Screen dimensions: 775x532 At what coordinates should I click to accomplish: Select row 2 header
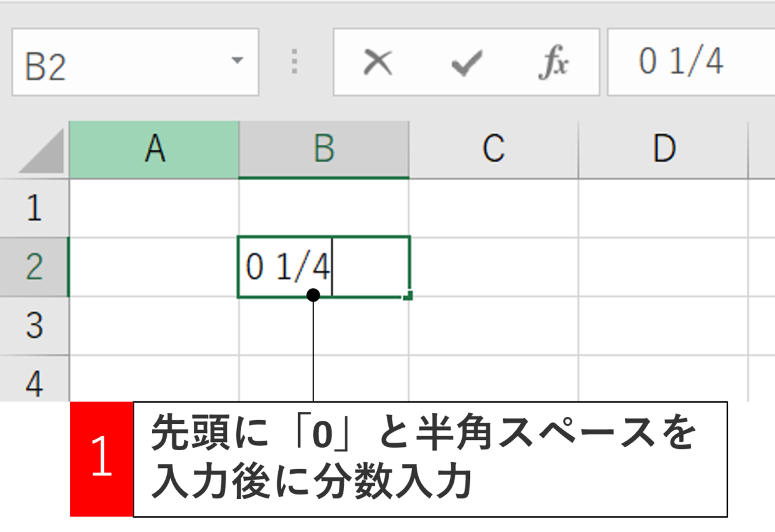[34, 267]
